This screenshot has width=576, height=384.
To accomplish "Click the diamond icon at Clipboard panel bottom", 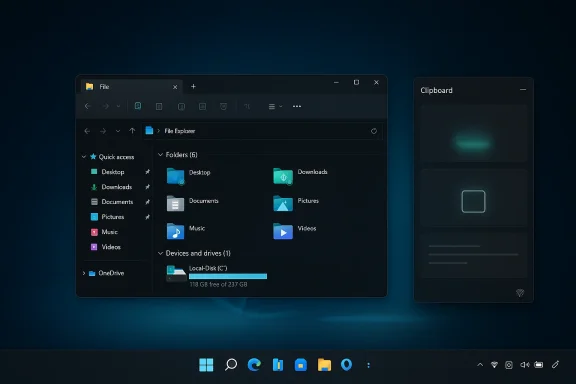I will (520, 293).
